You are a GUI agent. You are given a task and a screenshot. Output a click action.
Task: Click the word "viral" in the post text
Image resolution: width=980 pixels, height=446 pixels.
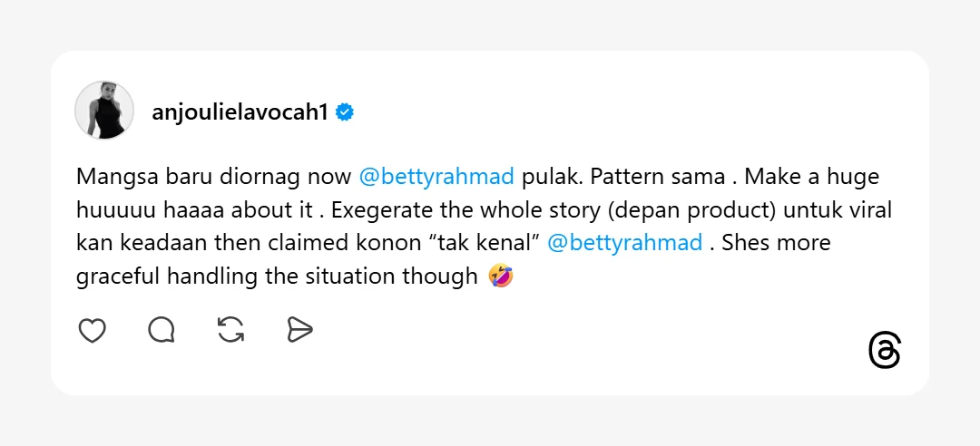coord(872,209)
